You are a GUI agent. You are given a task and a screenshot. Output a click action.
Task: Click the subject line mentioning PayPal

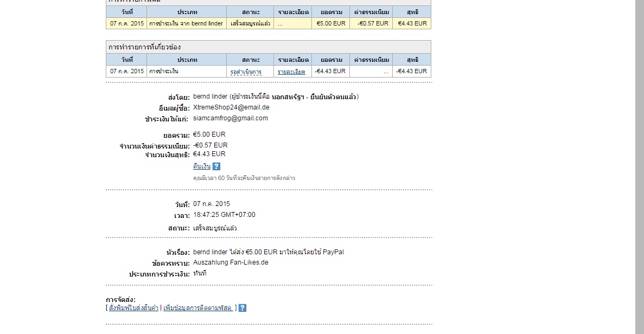(x=268, y=252)
